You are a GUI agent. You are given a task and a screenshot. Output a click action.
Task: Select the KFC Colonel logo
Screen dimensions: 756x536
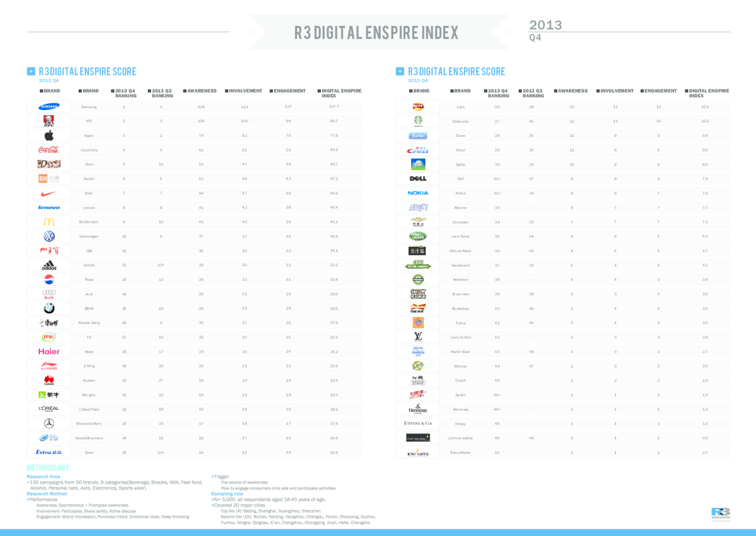(x=49, y=121)
